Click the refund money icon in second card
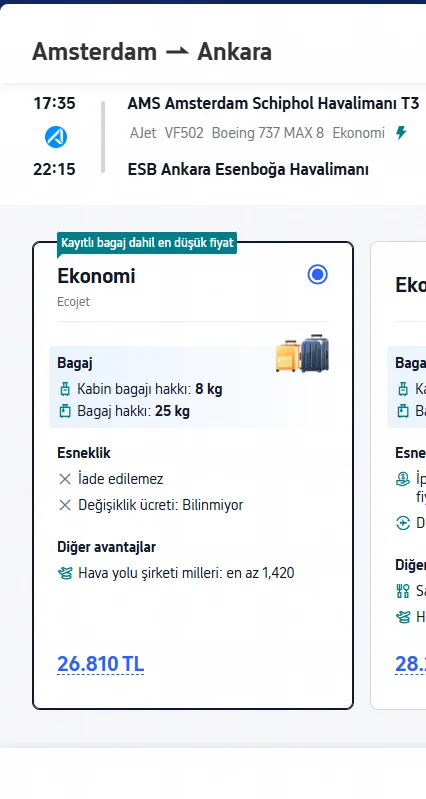Viewport: 426px width, 799px height. [403, 479]
